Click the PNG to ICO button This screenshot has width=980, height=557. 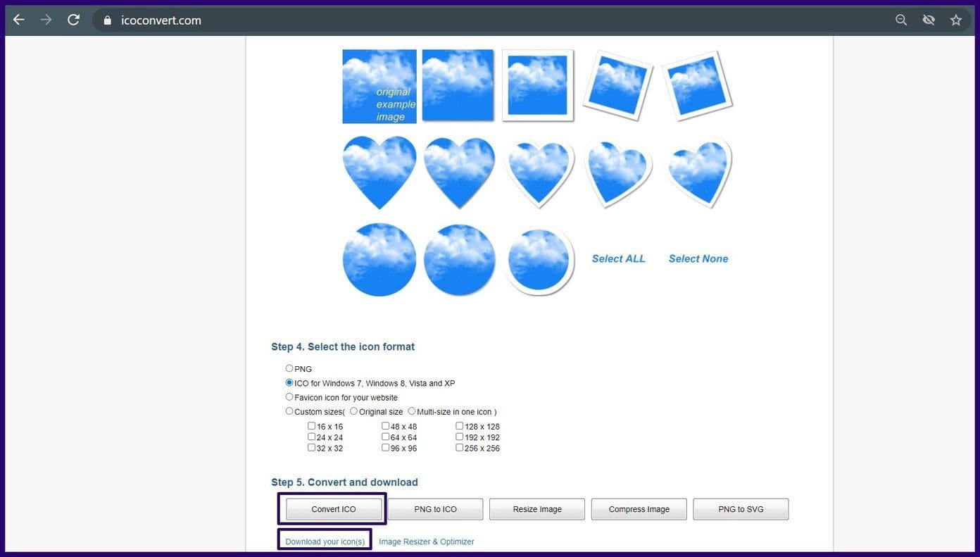point(435,509)
